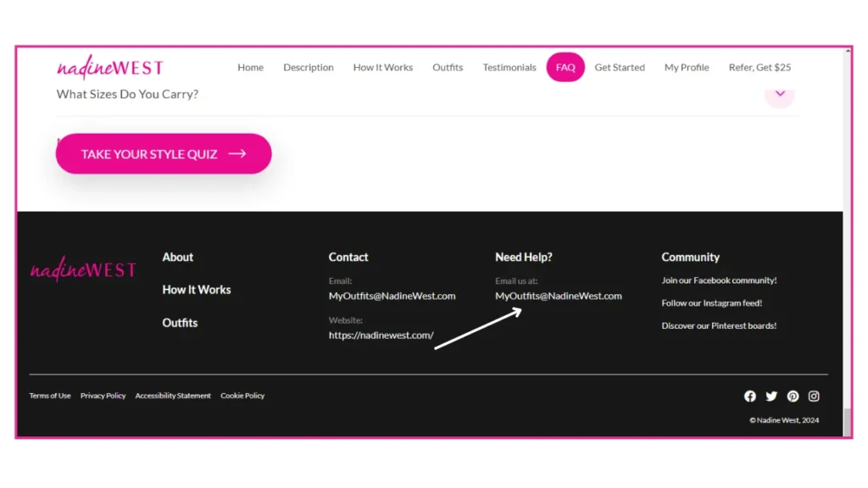Click the https://nadinewest.com/ website link
Image resolution: width=868 pixels, height=488 pixels.
coord(381,335)
